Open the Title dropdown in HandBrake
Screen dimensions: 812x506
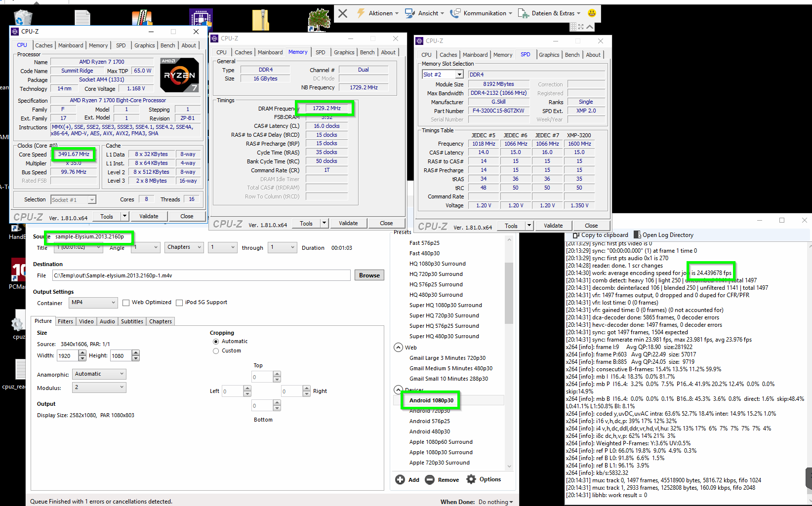click(x=78, y=247)
